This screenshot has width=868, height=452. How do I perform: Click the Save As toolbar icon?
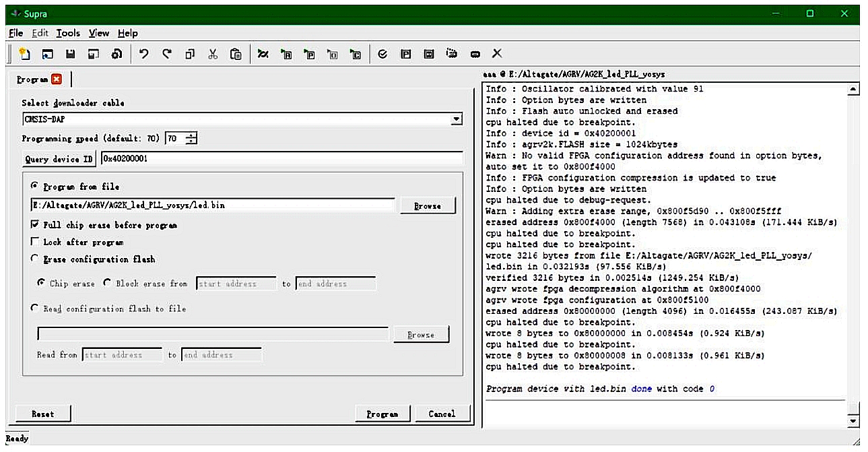click(94, 53)
